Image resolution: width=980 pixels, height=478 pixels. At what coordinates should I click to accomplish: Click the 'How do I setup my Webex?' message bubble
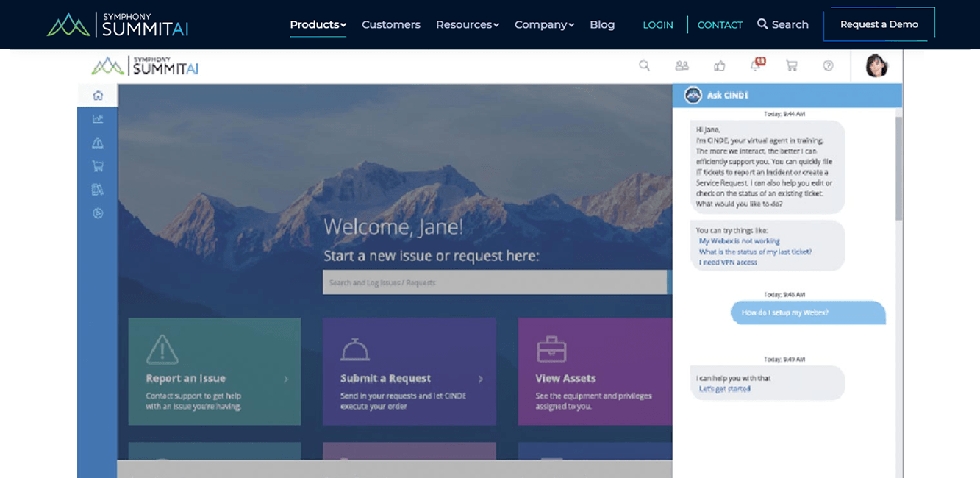808,313
